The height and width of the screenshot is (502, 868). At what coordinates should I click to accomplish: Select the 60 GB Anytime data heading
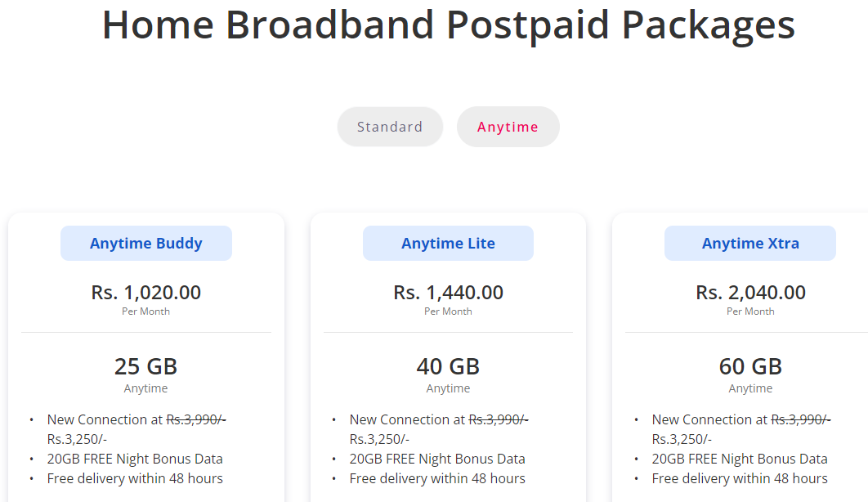tap(750, 366)
